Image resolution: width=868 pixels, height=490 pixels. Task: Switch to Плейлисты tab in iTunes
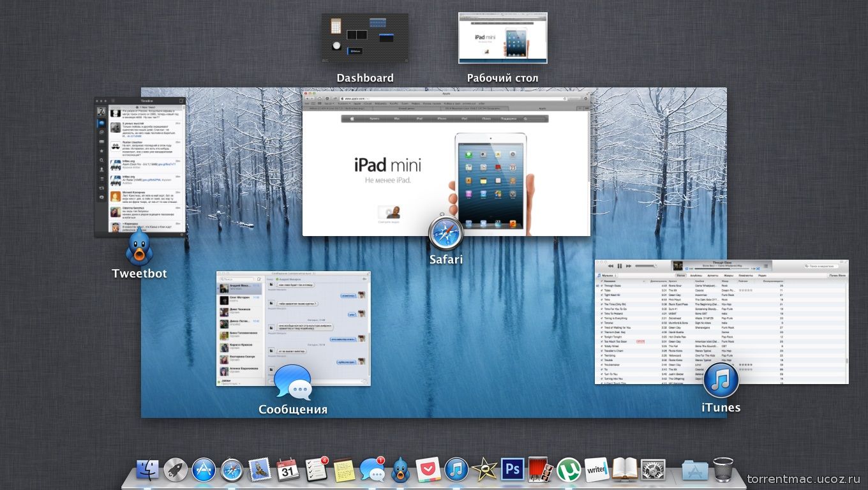(745, 276)
